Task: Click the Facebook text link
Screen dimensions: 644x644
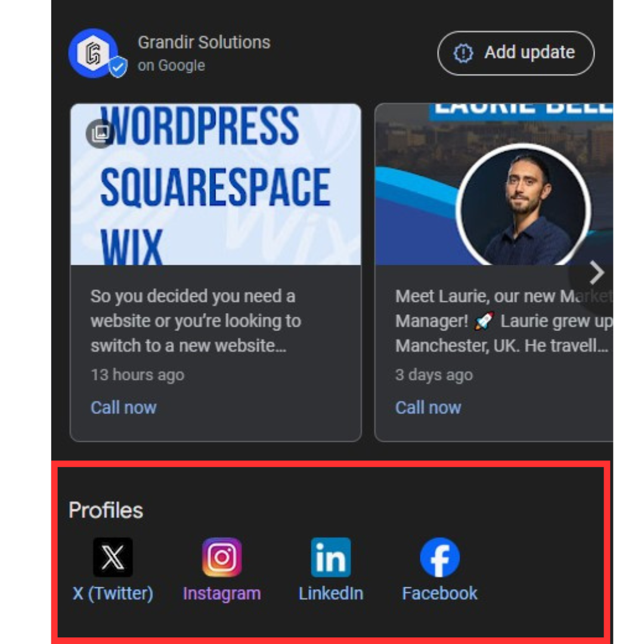Action: (440, 593)
